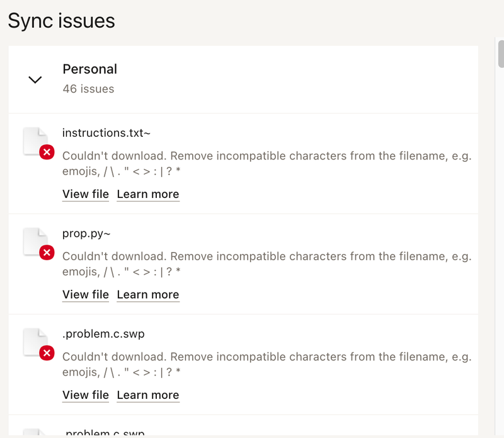Click the 46 issues count text
This screenshot has height=438, width=504.
click(x=88, y=89)
